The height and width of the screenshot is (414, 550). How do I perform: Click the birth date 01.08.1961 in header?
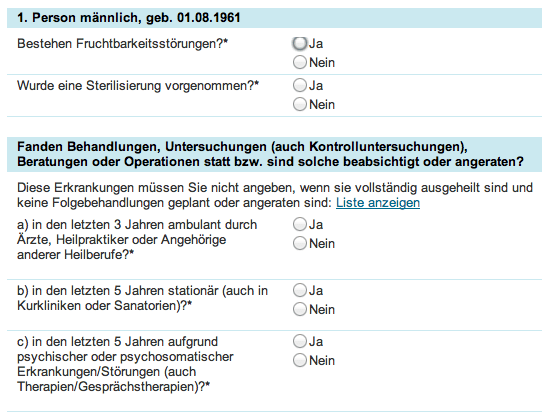point(209,18)
